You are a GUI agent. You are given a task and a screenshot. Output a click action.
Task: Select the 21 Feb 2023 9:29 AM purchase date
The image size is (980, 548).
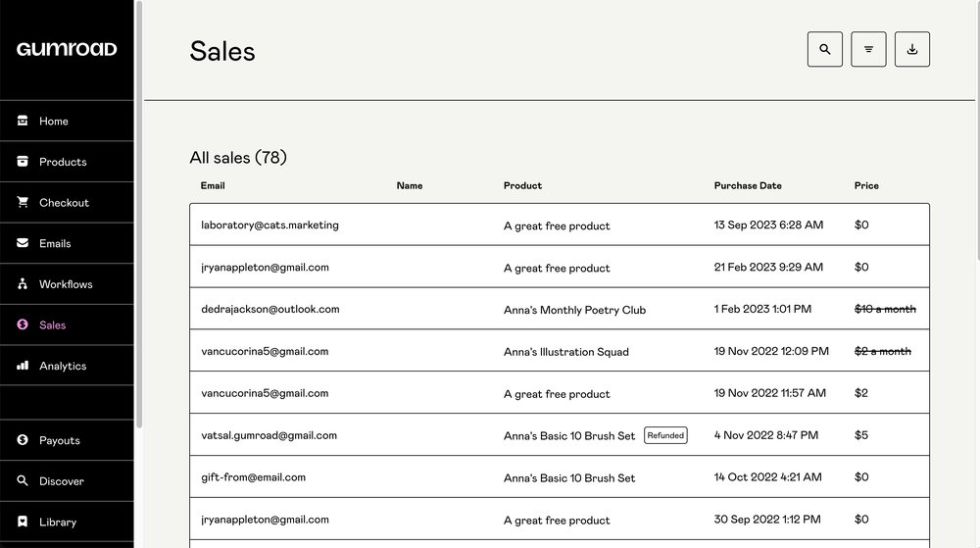point(768,267)
